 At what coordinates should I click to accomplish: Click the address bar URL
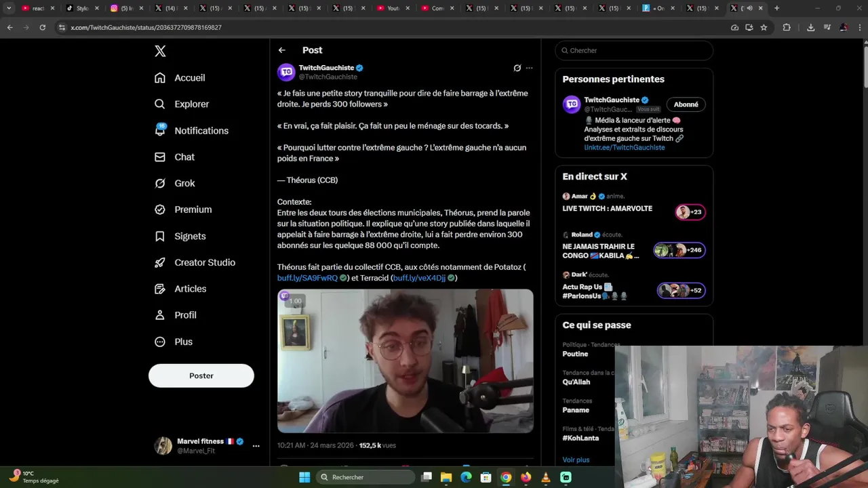pos(146,28)
